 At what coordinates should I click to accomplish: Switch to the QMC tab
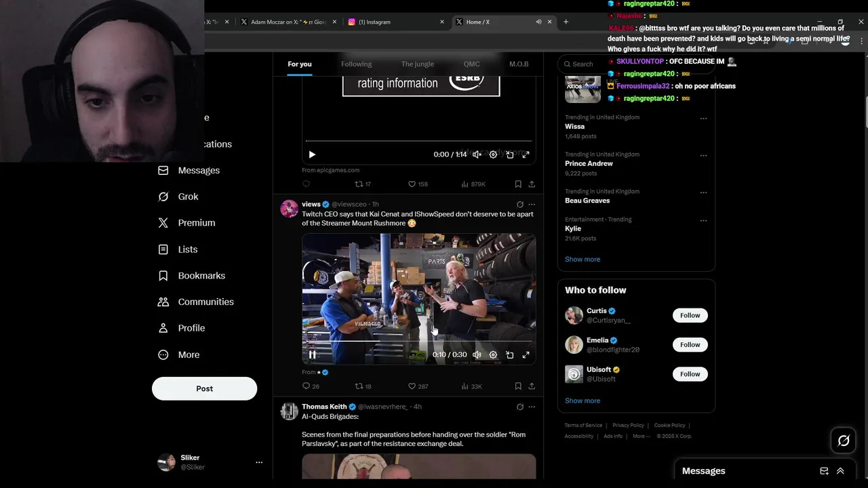coord(471,64)
